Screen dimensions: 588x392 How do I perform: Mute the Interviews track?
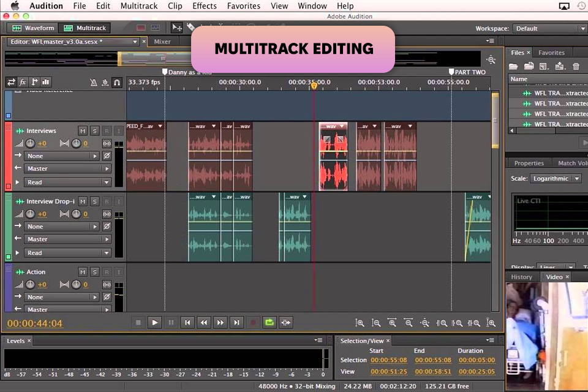click(x=83, y=130)
